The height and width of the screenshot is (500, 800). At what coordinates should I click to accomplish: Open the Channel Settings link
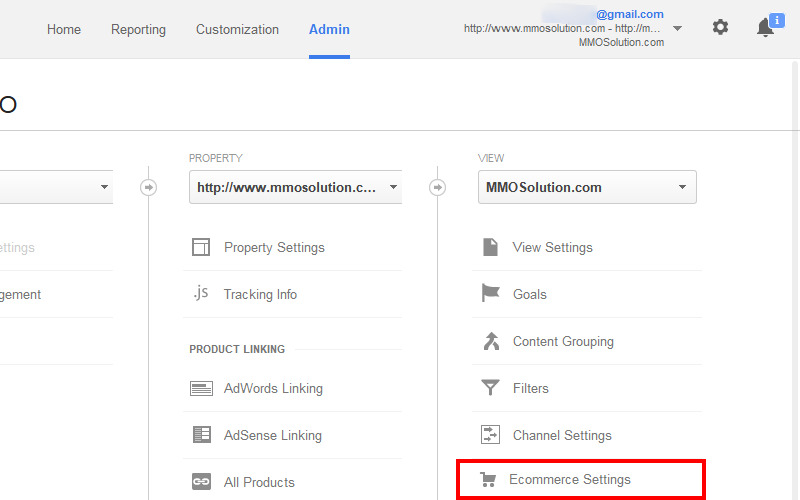[561, 435]
